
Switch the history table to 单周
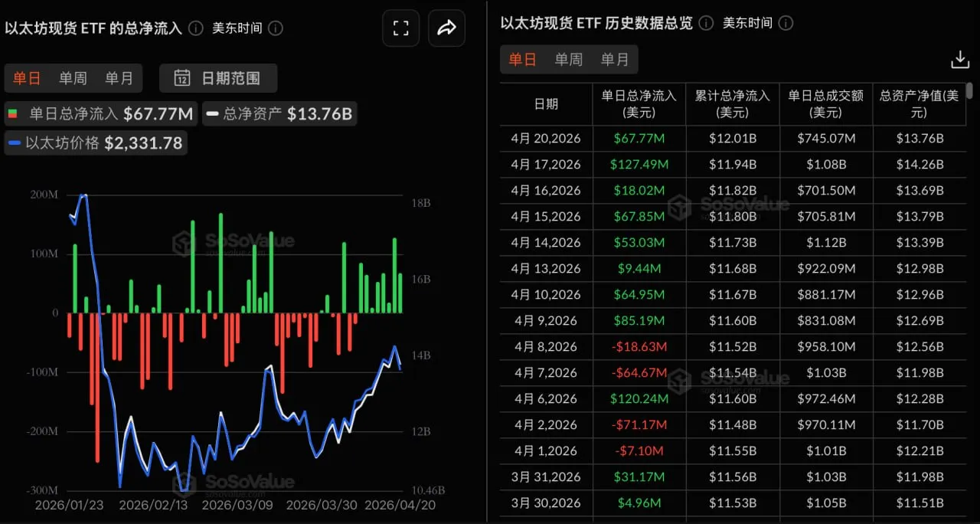(x=569, y=60)
